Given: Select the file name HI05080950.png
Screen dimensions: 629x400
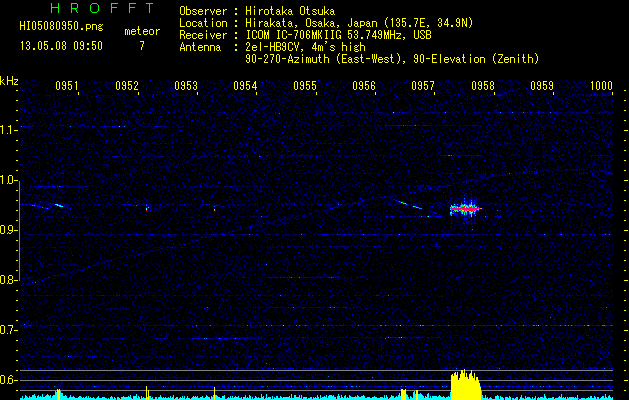Looking at the screenshot, I should pos(61,27).
